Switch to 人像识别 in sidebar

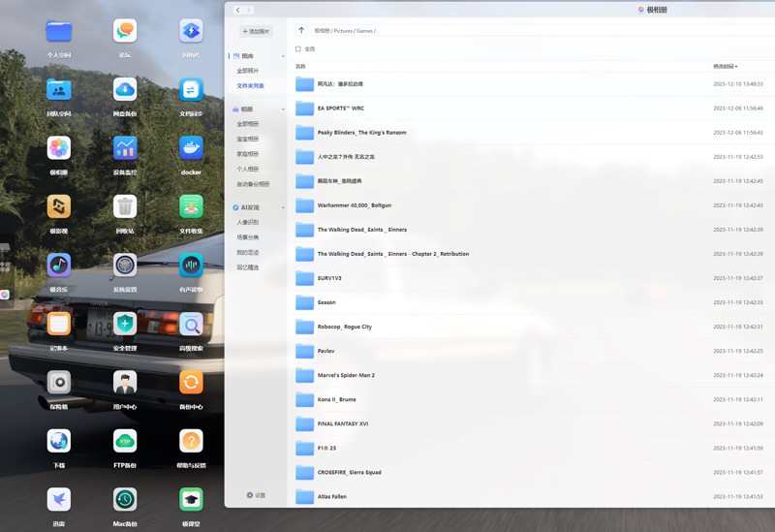point(248,222)
